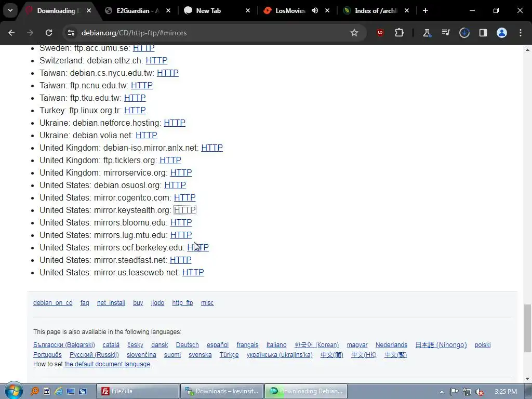The width and height of the screenshot is (532, 399).
Task: Open HTTP link for ftp.ticklers.org
Action: pos(170,160)
